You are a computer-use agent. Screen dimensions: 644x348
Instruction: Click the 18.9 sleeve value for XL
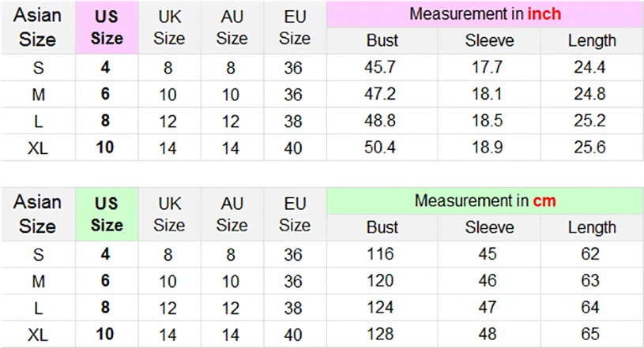487,148
